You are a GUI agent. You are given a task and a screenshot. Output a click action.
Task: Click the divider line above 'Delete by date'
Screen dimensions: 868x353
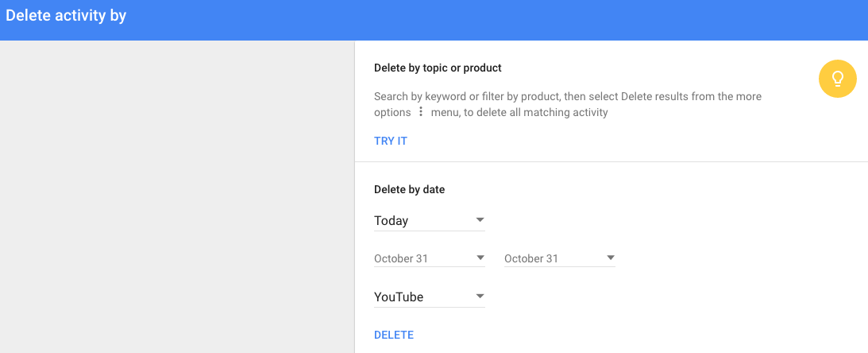coord(611,162)
